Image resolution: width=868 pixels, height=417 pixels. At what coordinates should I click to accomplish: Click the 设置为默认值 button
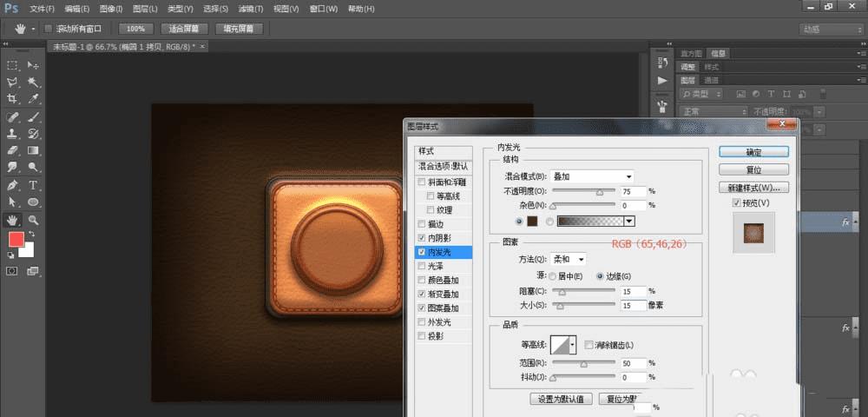point(562,399)
